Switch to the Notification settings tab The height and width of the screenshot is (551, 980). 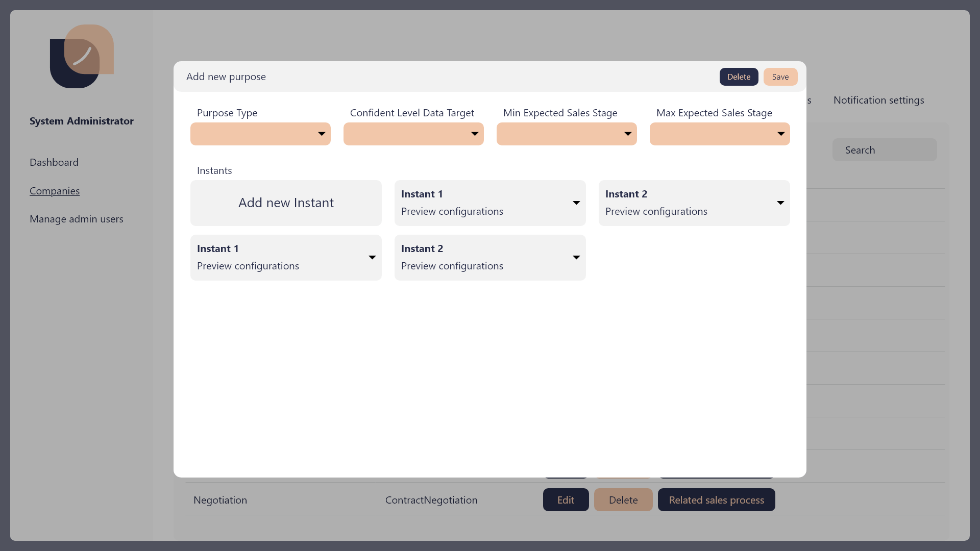coord(878,100)
